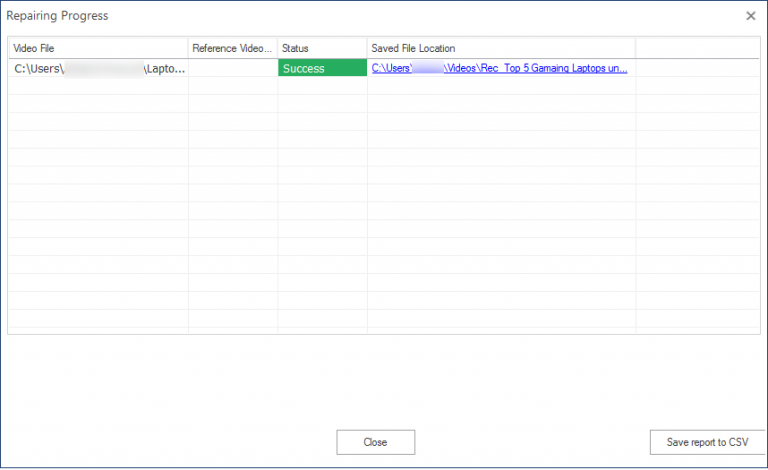Screen dimensions: 768x470
Task: Click the Repairing Progress title text
Action: [x=57, y=16]
